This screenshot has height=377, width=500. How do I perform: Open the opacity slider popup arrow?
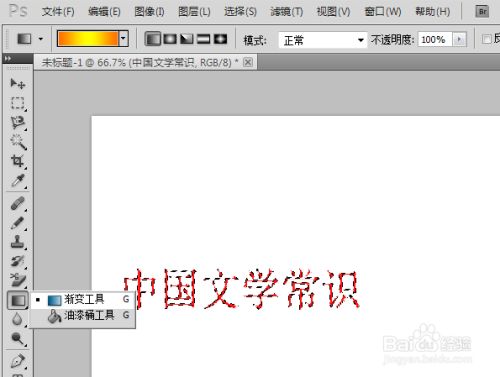point(460,40)
